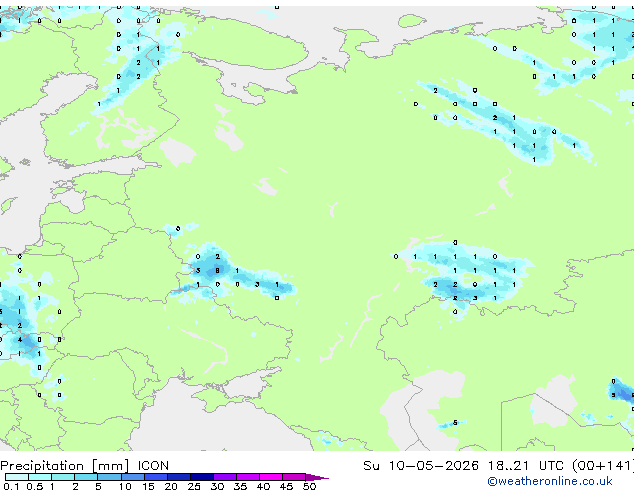
Task: Click legend scale label '15'
Action: [x=148, y=486]
